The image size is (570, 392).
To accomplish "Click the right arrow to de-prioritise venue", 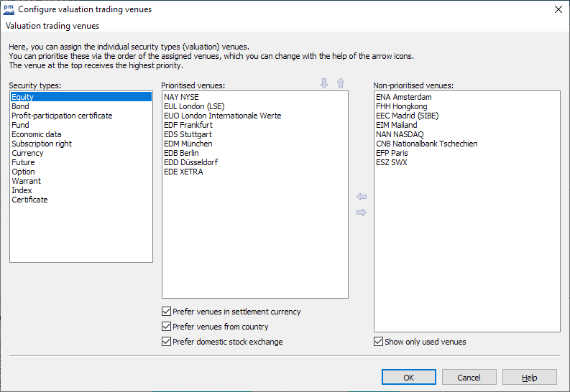I will [362, 213].
